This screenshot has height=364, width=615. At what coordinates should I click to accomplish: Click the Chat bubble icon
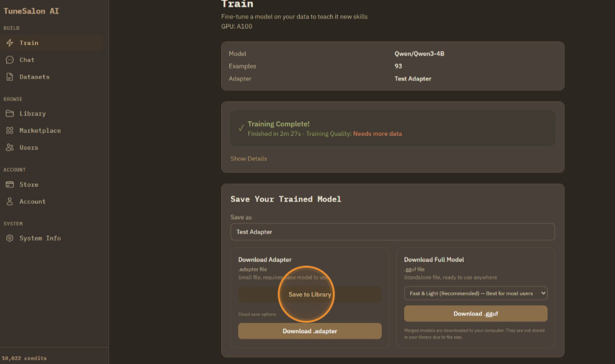coord(10,60)
